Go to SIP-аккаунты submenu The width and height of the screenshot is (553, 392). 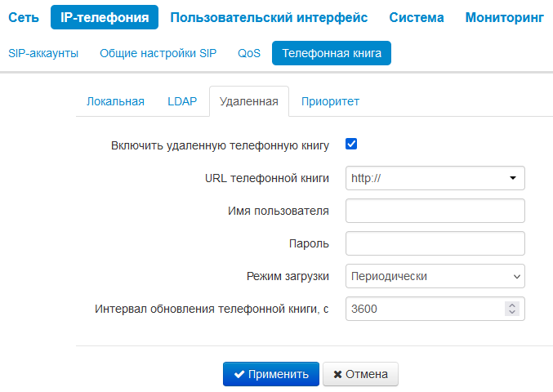43,53
